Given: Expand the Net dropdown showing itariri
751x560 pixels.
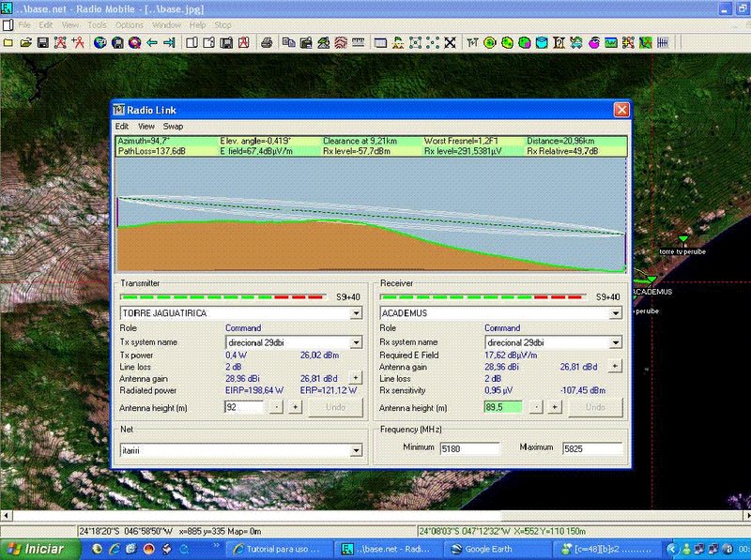Looking at the screenshot, I should click(356, 450).
